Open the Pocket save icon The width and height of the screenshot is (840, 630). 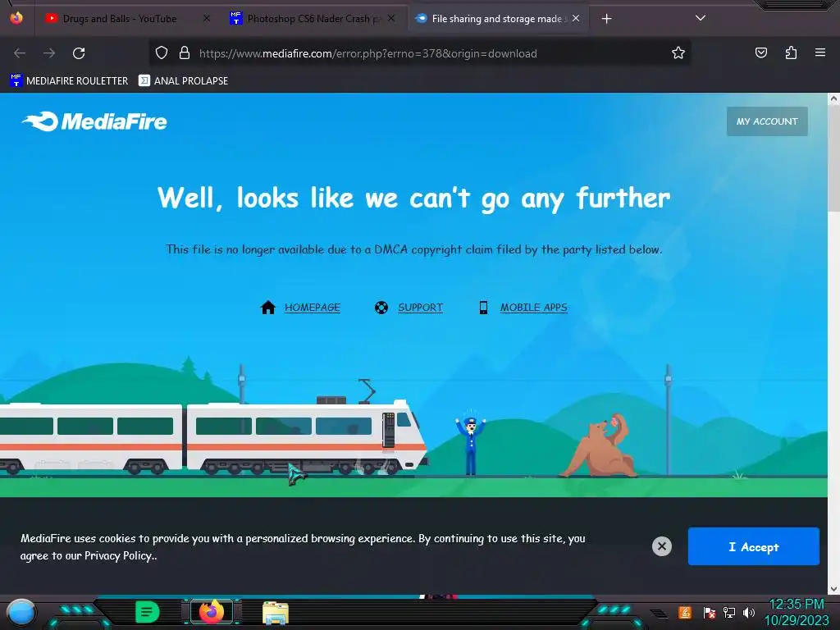pos(760,52)
